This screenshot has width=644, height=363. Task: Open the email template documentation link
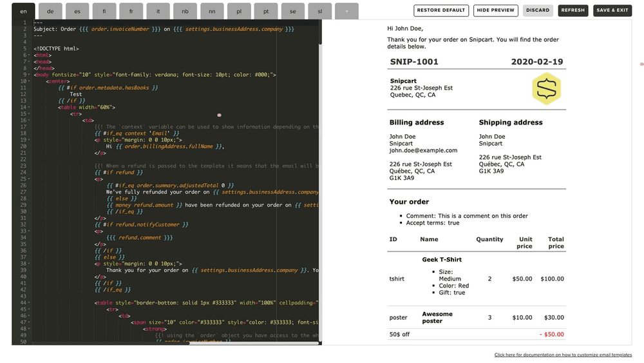(x=563, y=355)
